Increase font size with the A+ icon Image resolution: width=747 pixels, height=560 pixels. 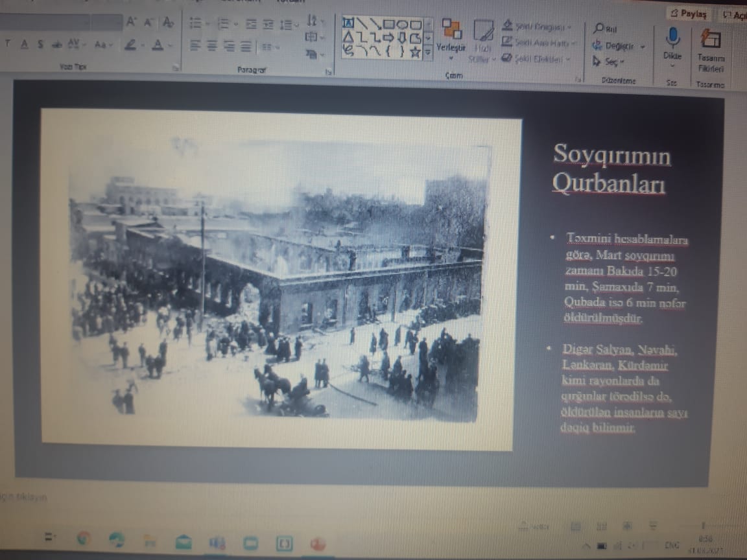[x=131, y=21]
